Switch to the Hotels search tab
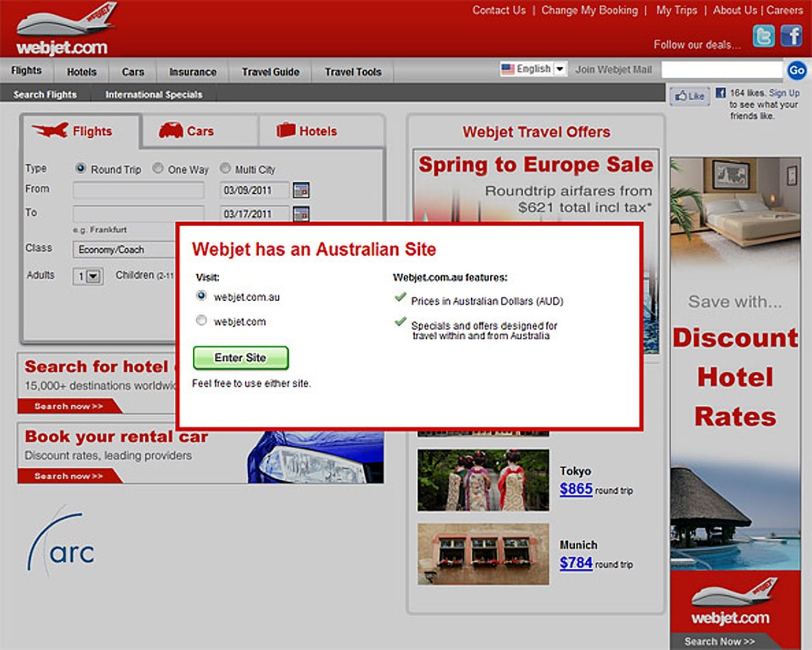Viewport: 812px width, 650px height. click(321, 131)
